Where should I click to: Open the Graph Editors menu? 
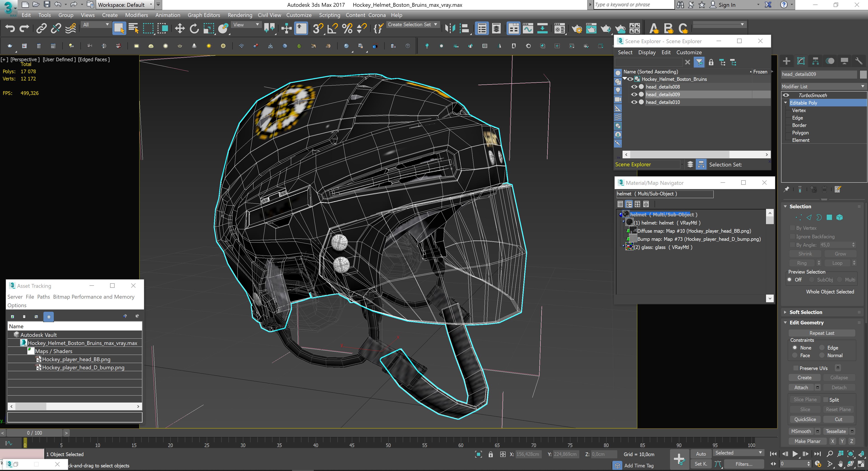(x=203, y=15)
